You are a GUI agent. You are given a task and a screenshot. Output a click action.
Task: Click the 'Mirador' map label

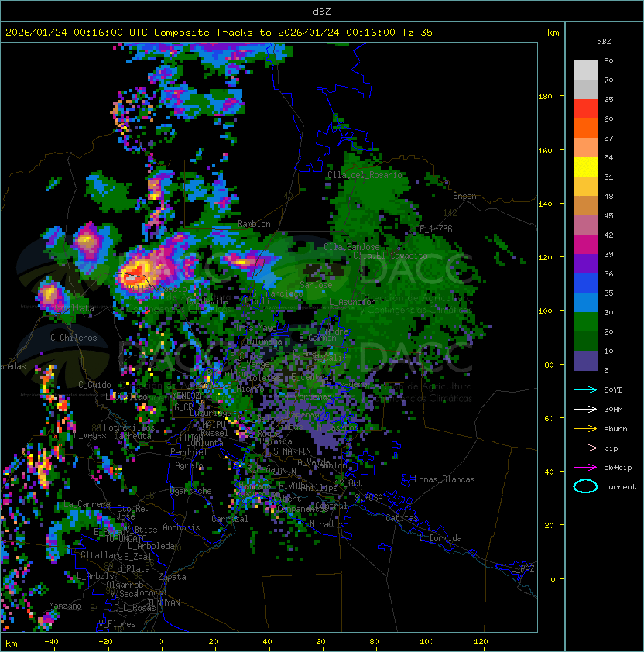point(326,524)
